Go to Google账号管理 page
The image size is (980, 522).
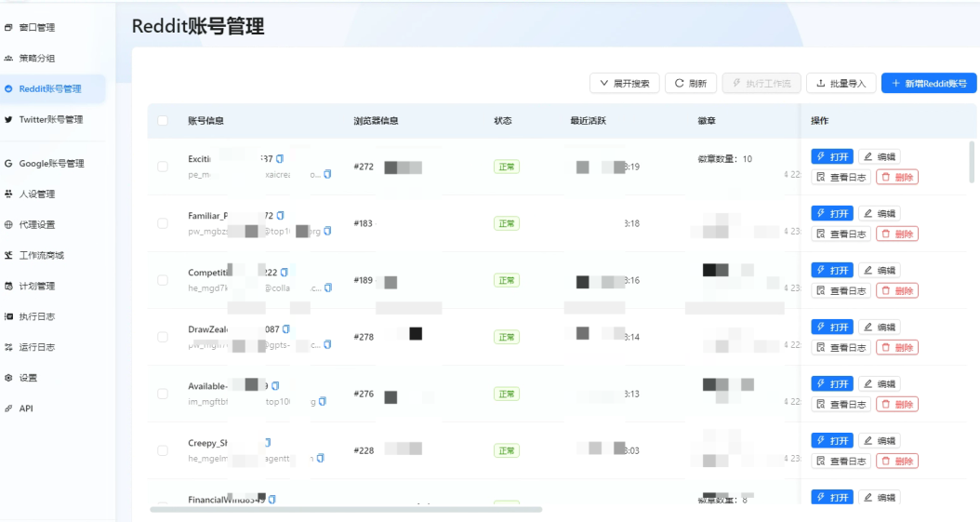pyautogui.click(x=51, y=163)
